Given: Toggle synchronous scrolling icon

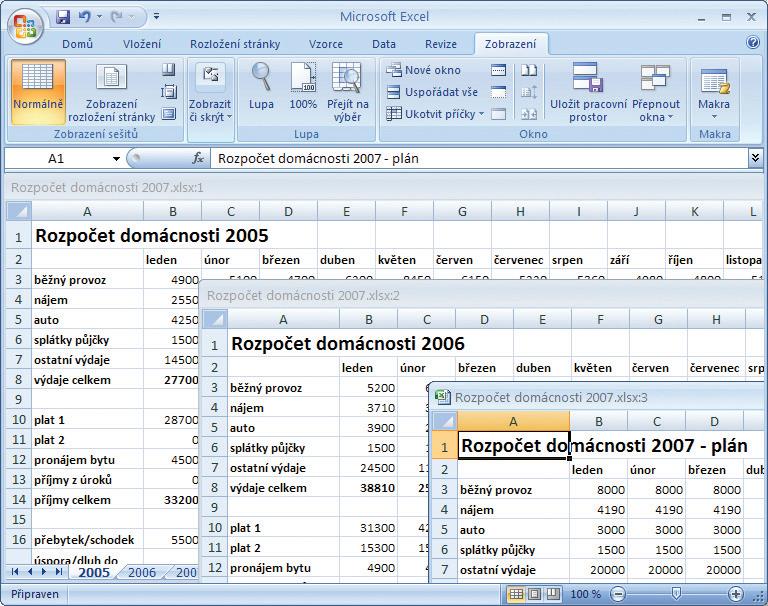Looking at the screenshot, I should (529, 92).
